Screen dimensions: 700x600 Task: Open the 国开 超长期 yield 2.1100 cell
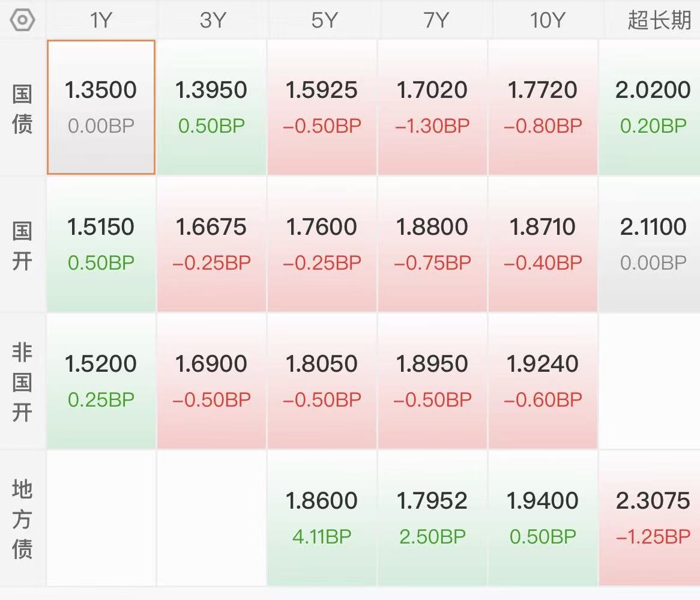pyautogui.click(x=653, y=244)
